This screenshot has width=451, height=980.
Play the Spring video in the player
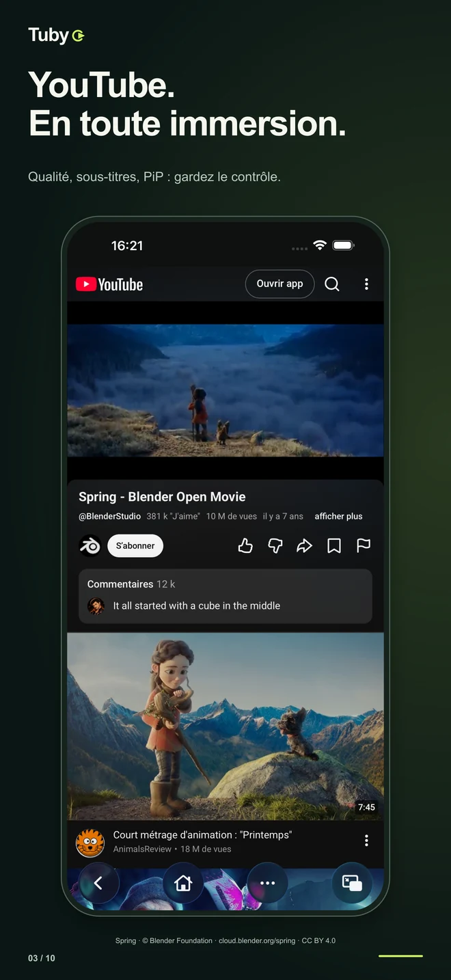225,390
